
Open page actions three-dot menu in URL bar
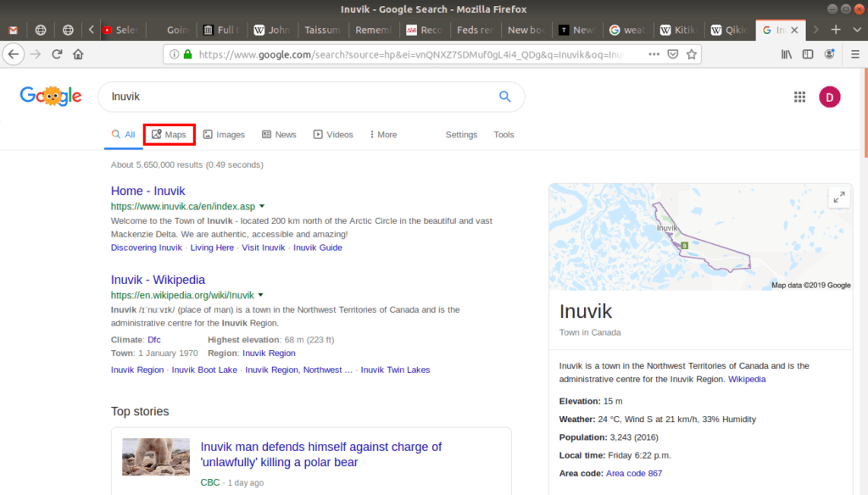(654, 54)
